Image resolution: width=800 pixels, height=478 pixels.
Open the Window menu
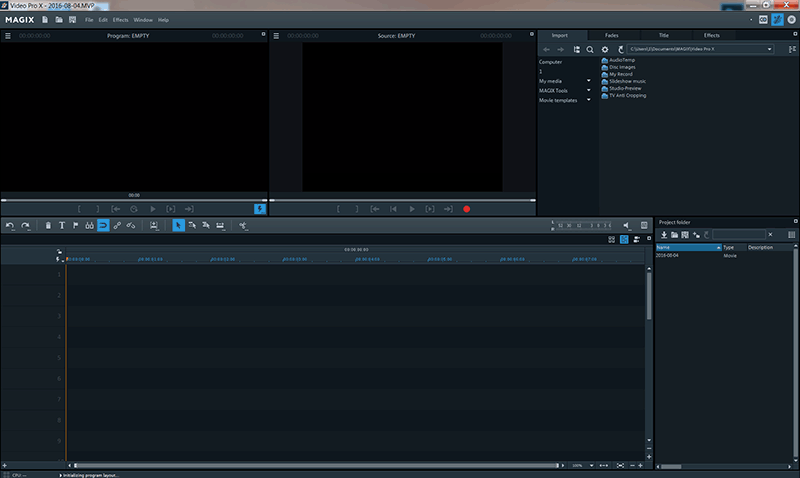(143, 20)
